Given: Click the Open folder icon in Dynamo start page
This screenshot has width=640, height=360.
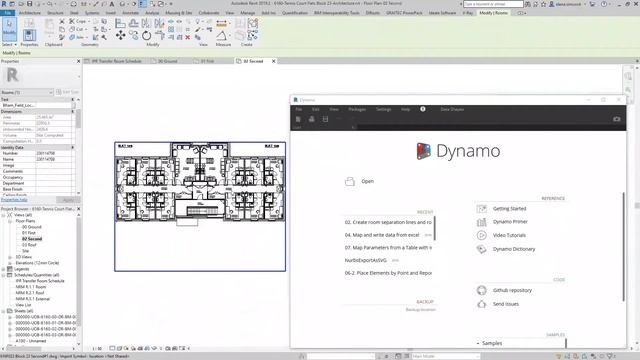Looking at the screenshot, I should pyautogui.click(x=350, y=181).
